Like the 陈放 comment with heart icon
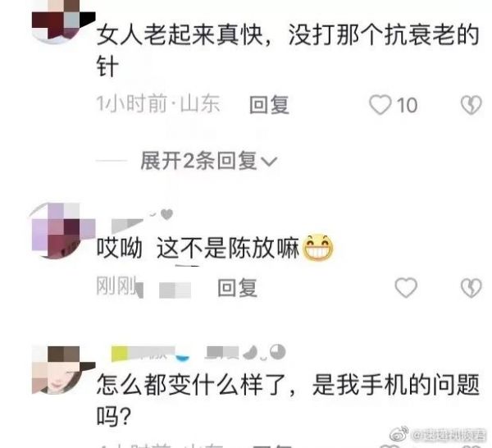The height and width of the screenshot is (448, 492). [406, 287]
